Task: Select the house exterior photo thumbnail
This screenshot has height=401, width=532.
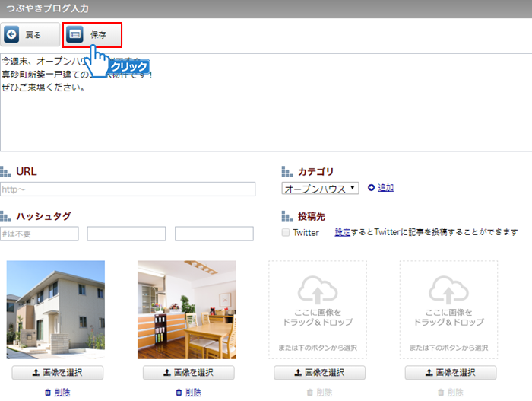Action: [55, 310]
